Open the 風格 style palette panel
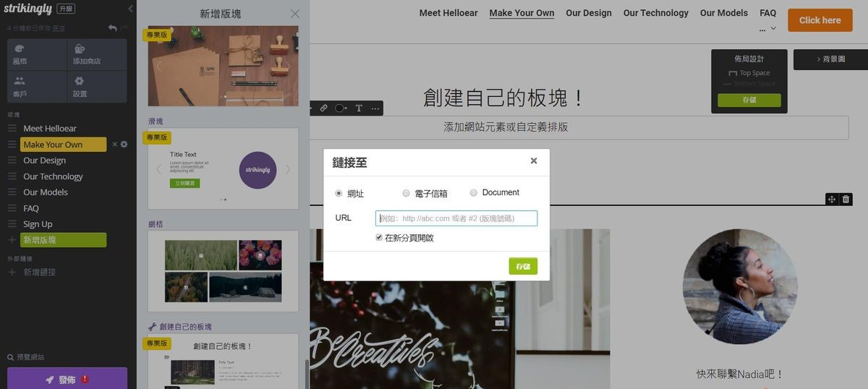Viewport: 868px width, 389px height. (37, 54)
